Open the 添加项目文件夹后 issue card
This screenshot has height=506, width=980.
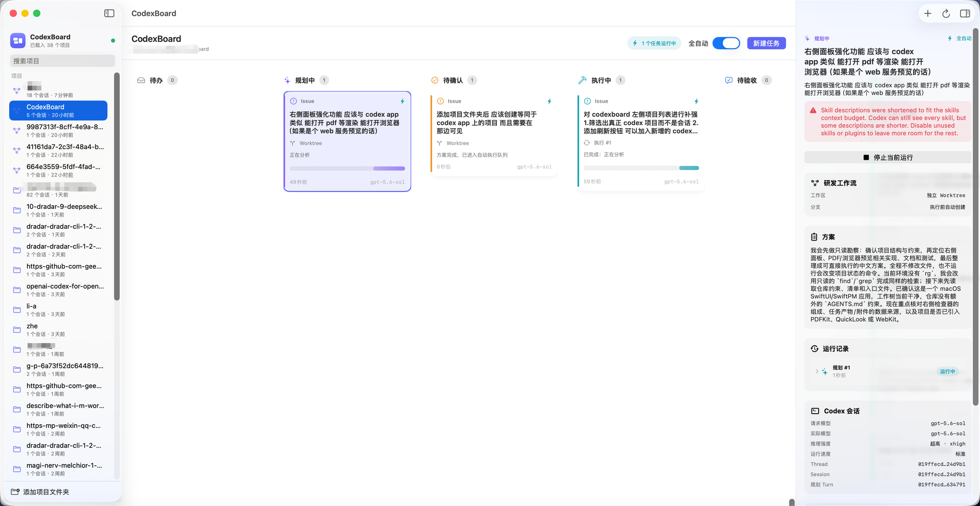pos(494,134)
